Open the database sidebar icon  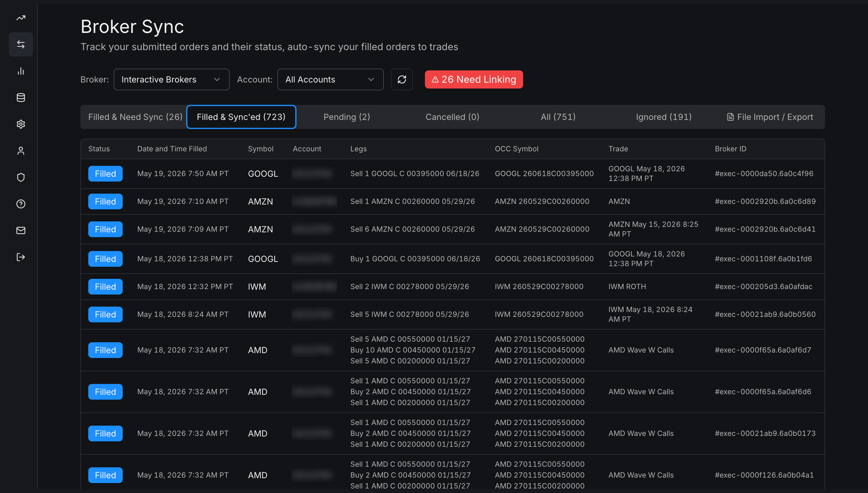[x=21, y=98]
